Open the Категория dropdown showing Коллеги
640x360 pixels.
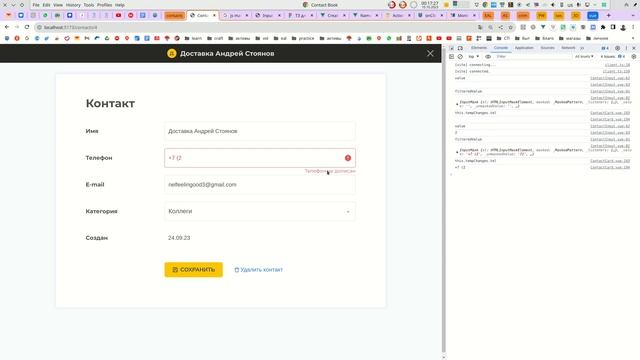pos(260,211)
